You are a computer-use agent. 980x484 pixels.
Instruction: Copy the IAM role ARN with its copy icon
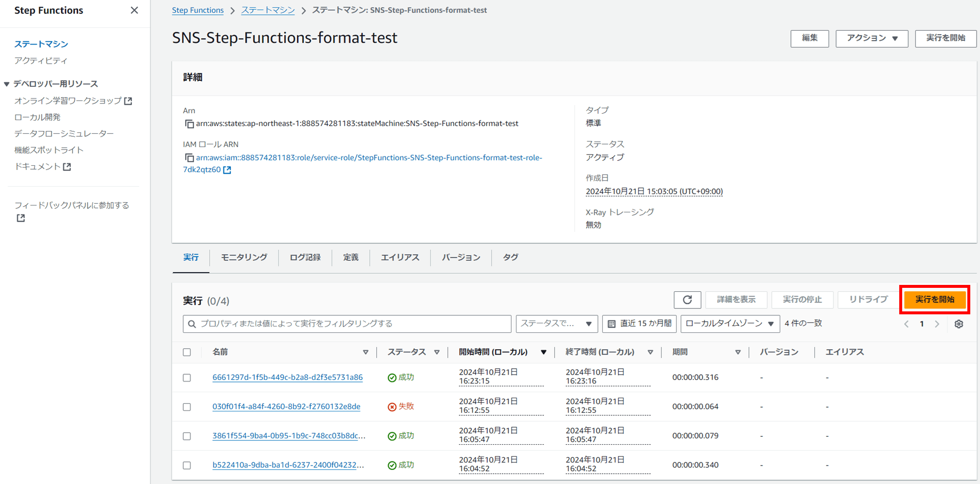[189, 158]
